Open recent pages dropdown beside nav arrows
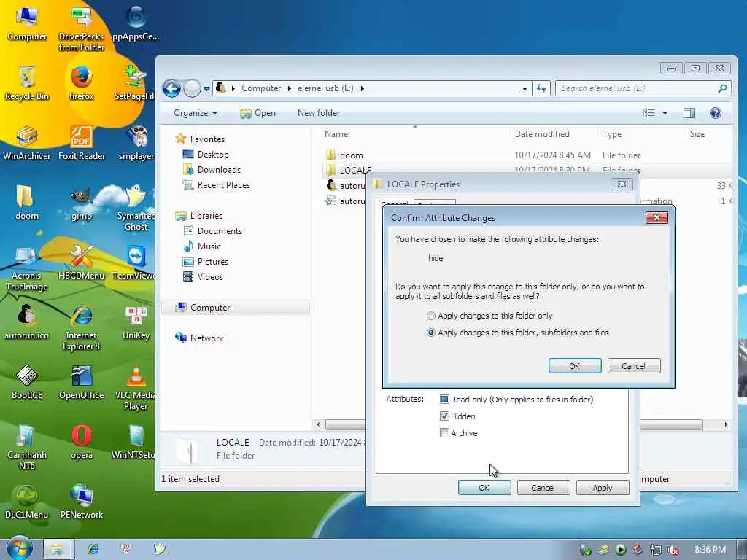The height and width of the screenshot is (560, 747). coord(206,88)
